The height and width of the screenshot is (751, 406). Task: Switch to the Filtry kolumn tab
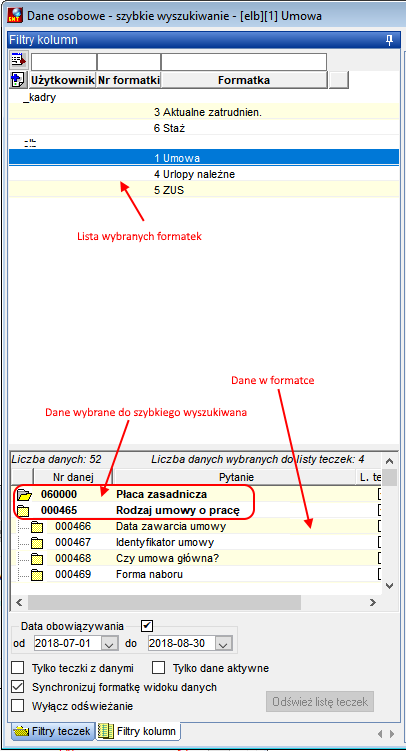pyautogui.click(x=138, y=731)
